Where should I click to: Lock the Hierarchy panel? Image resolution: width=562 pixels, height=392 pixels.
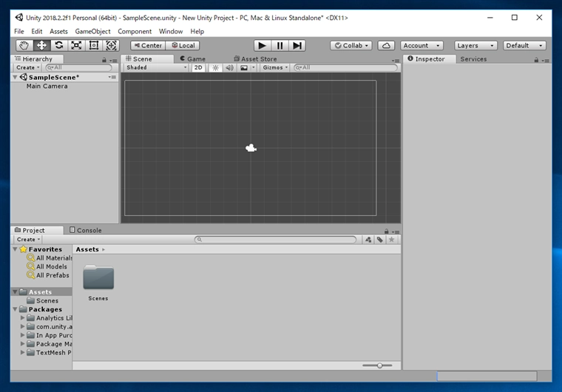click(104, 60)
